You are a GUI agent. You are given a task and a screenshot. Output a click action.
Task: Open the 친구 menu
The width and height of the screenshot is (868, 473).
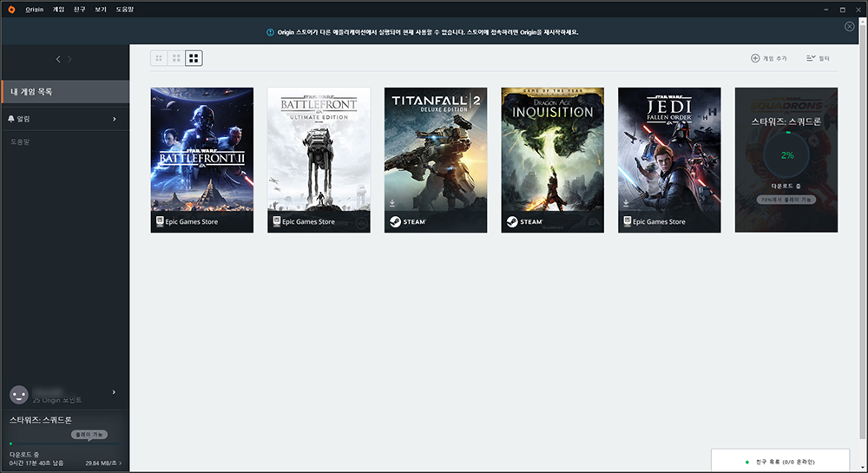(x=79, y=10)
